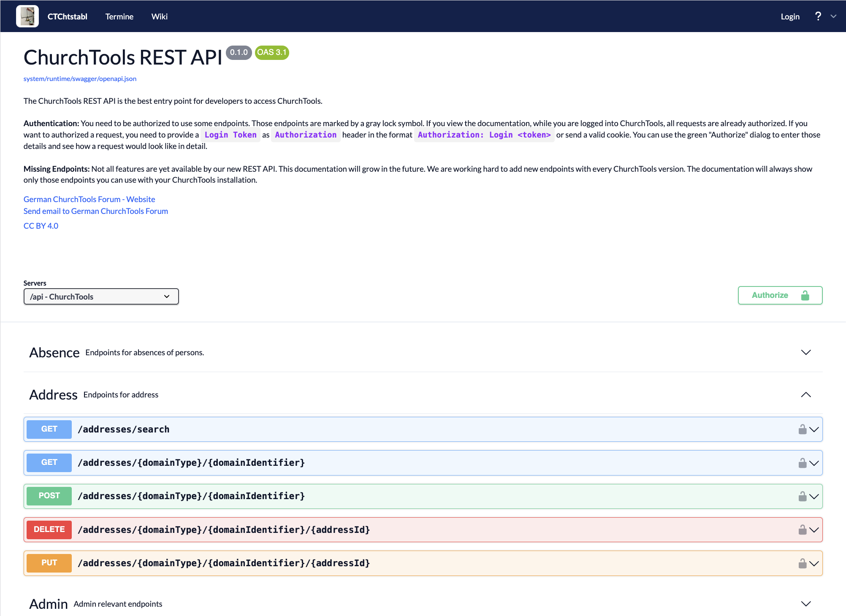Open the Termine menu item
Screen dimensions: 846x616
click(119, 16)
